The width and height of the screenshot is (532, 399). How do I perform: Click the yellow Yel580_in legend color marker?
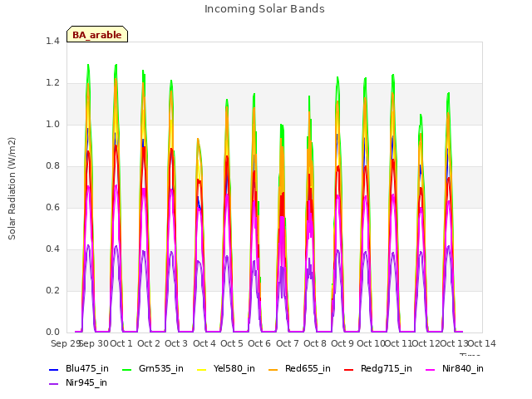coord(201,369)
